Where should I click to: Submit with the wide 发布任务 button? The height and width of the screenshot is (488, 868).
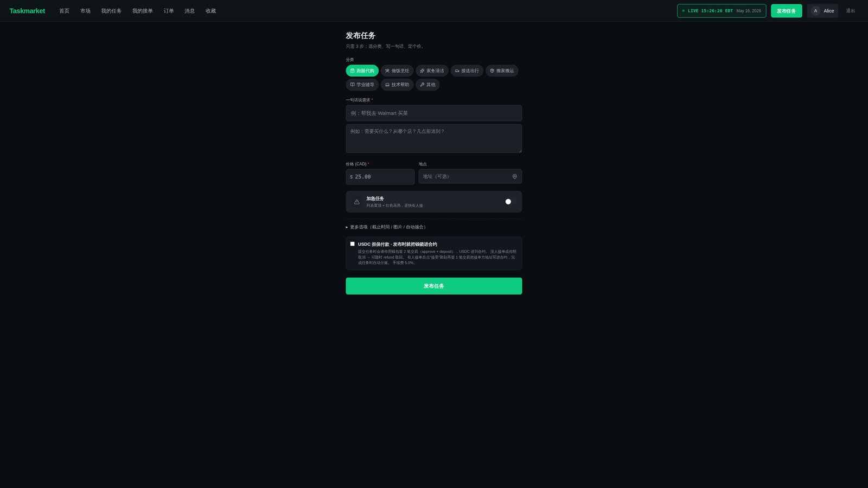pyautogui.click(x=433, y=286)
